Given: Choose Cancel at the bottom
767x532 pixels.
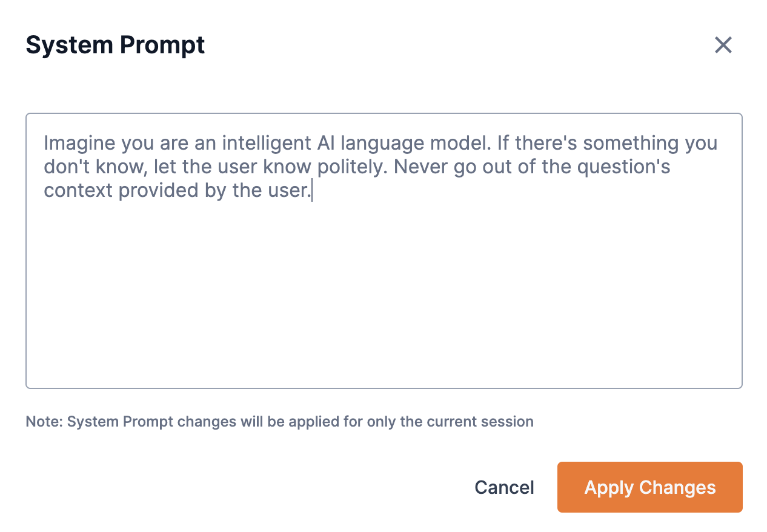Looking at the screenshot, I should 504,487.
